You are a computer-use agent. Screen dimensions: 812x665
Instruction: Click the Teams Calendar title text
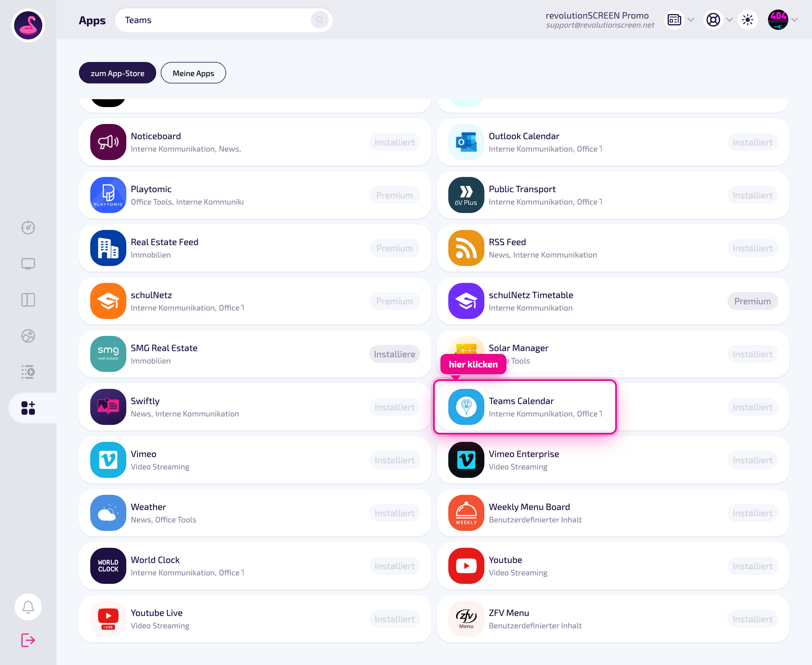(x=521, y=401)
